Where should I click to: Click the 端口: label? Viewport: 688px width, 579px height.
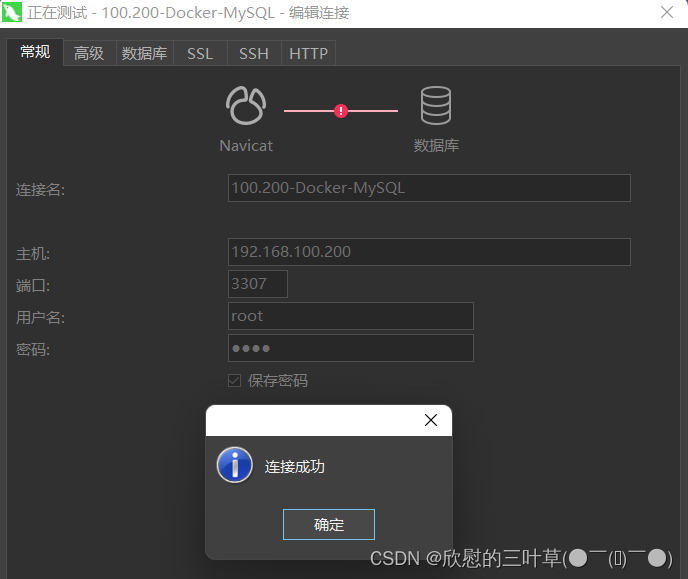[x=33, y=286]
